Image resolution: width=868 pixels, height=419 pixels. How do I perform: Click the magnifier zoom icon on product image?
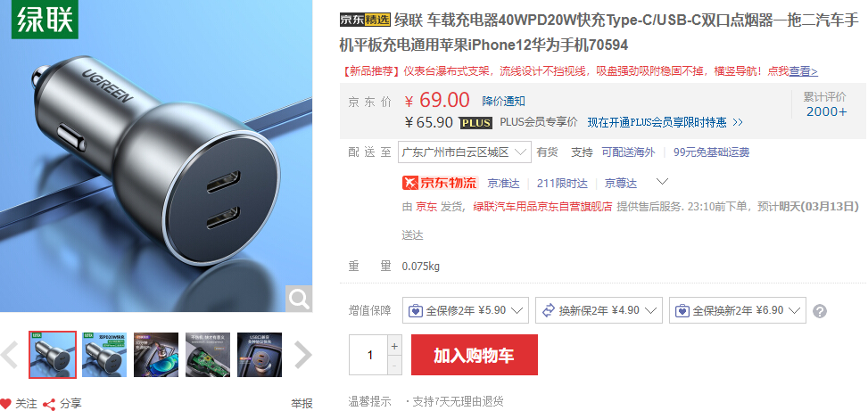(299, 299)
